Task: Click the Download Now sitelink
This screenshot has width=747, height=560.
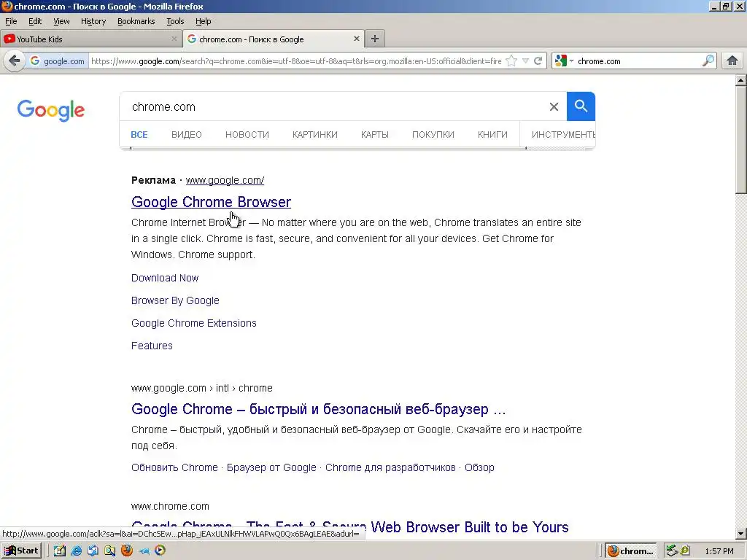Action: pos(165,278)
